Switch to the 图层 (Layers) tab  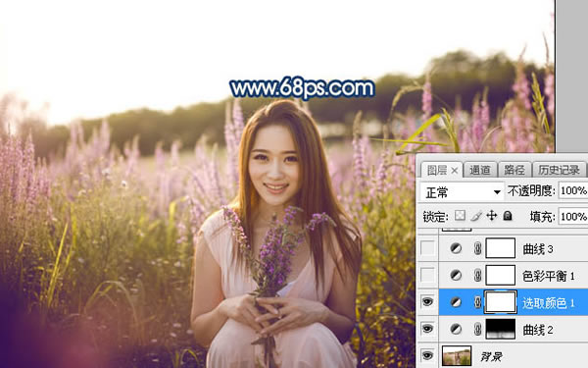tap(437, 170)
